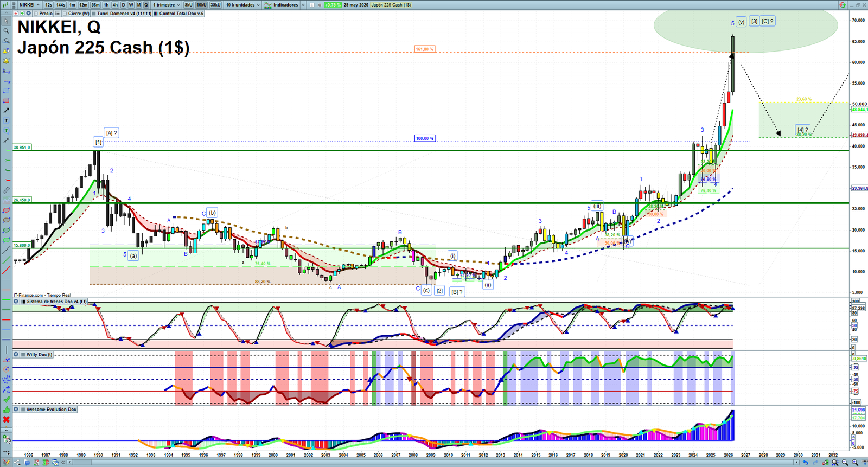The height and width of the screenshot is (467, 868).
Task: Click the horizontal scrollbar track
Action: 432,463
